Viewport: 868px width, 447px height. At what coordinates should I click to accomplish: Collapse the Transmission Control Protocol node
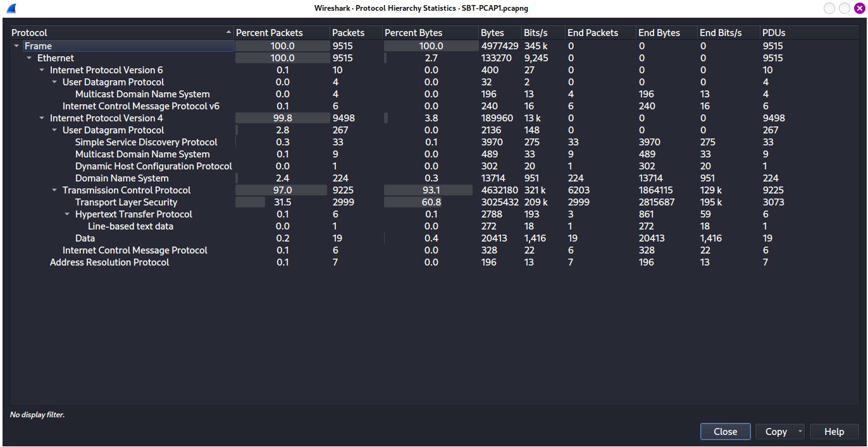[54, 190]
